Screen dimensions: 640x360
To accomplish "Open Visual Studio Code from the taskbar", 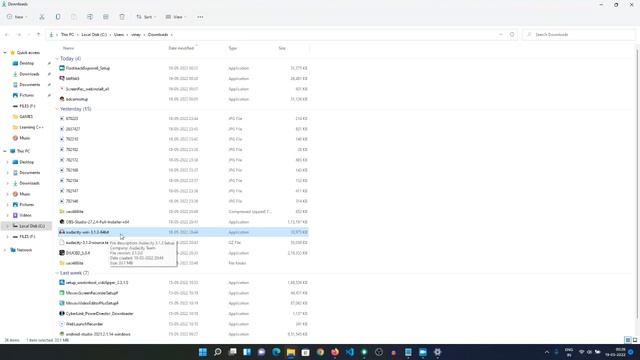I will point(349,352).
